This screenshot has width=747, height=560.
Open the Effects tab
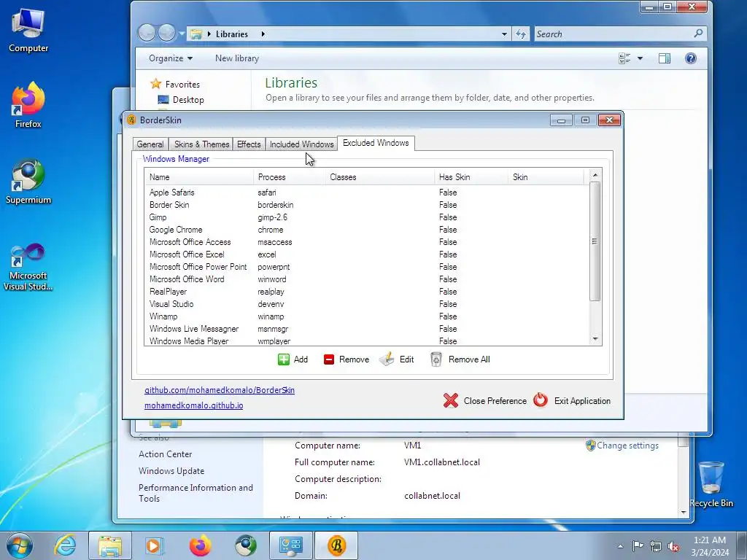tap(249, 144)
